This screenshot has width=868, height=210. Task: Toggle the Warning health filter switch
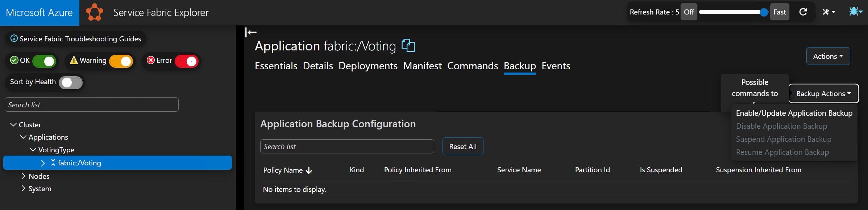point(121,61)
